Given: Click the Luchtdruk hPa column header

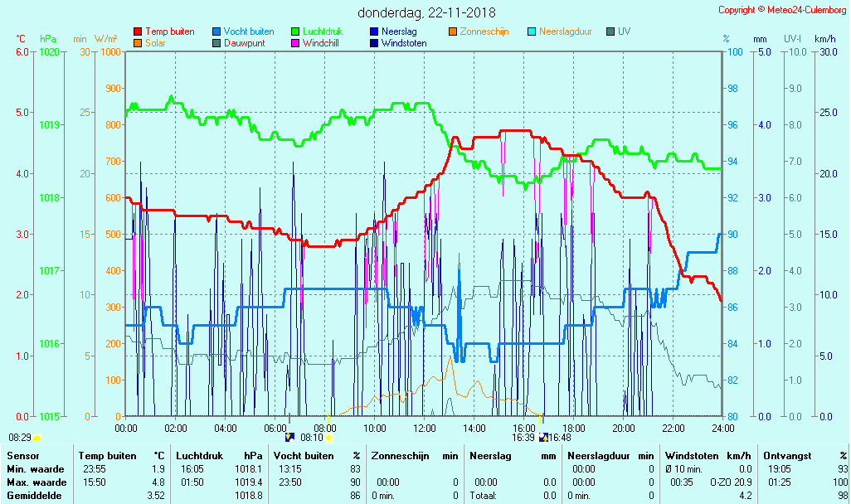Looking at the screenshot, I should click(218, 455).
